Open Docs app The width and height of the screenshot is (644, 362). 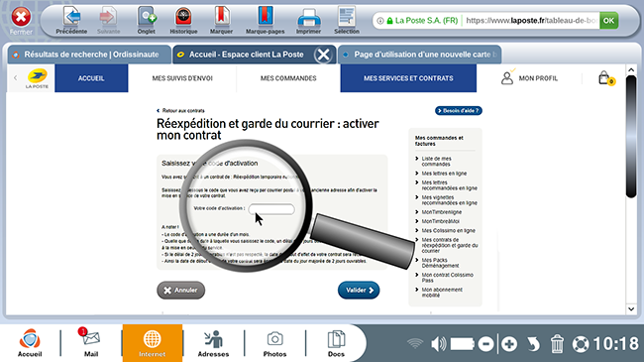coord(336,343)
